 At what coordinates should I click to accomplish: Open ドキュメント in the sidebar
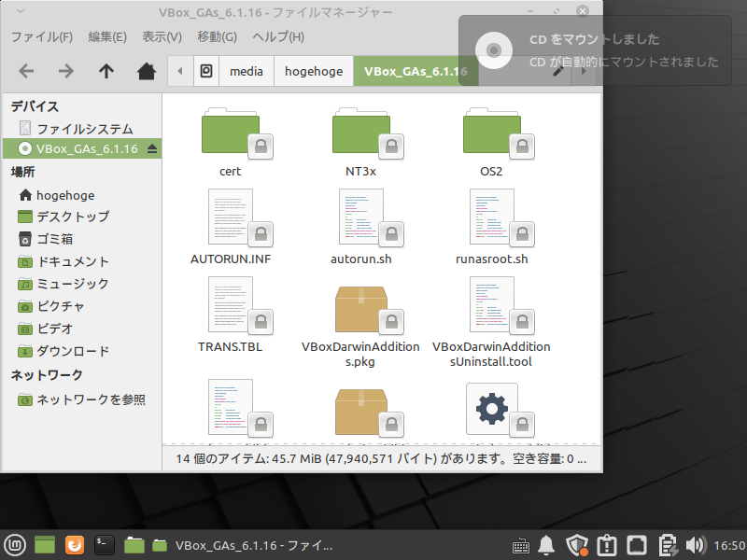(x=82, y=261)
